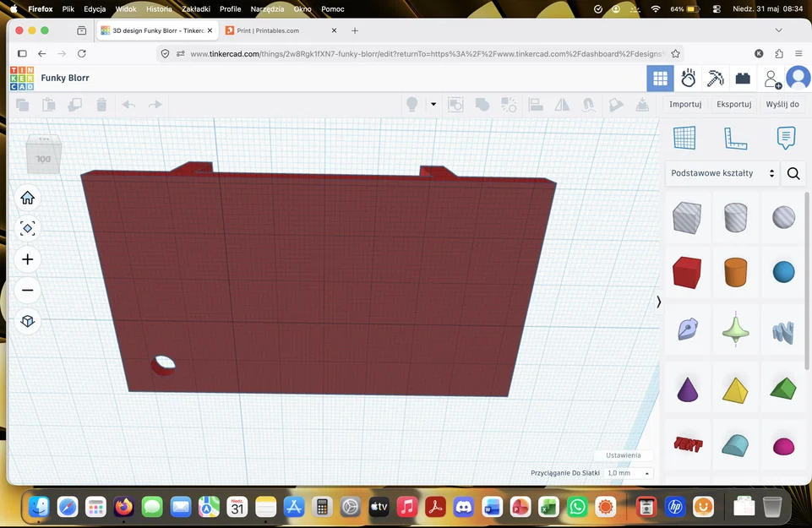Click the Cruise tool icon
The width and height of the screenshot is (812, 528).
pyautogui.click(x=588, y=105)
